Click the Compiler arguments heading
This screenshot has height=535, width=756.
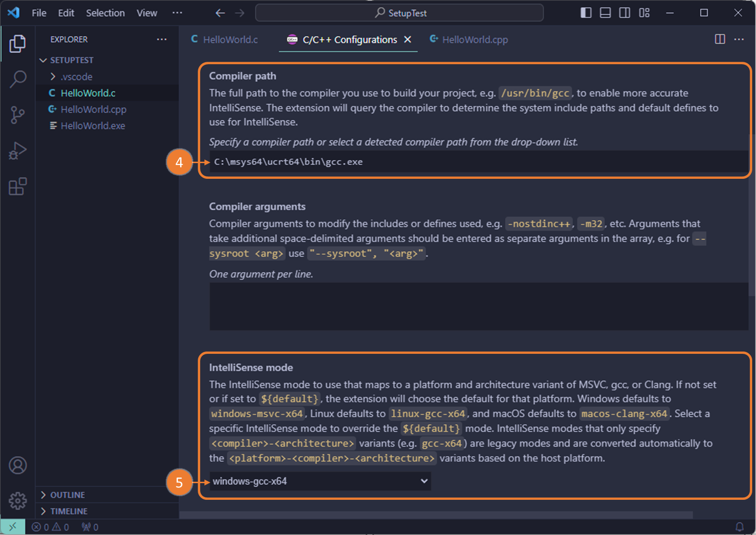click(257, 206)
